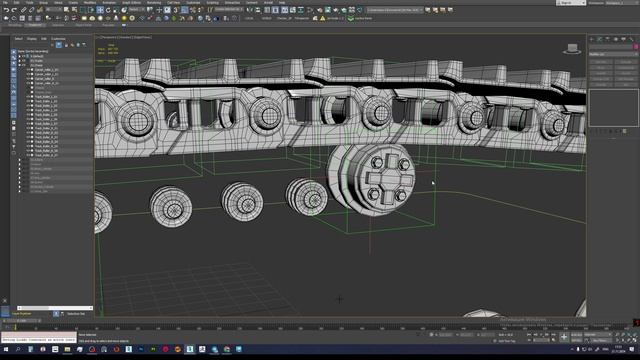Open the Scripting menu
This screenshot has height=360, width=640.
coord(212,2)
